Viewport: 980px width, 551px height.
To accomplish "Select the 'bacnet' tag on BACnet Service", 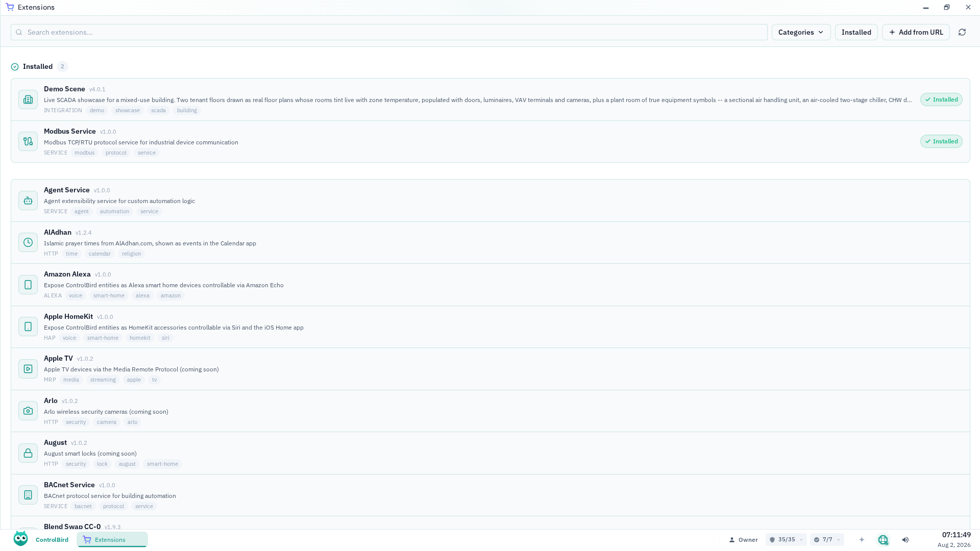I will 83,506.
